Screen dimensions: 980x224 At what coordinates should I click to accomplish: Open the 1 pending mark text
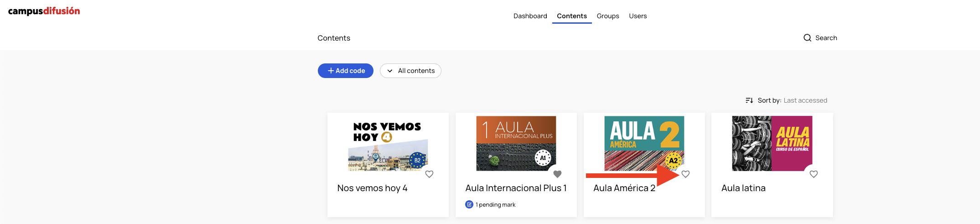[495, 204]
